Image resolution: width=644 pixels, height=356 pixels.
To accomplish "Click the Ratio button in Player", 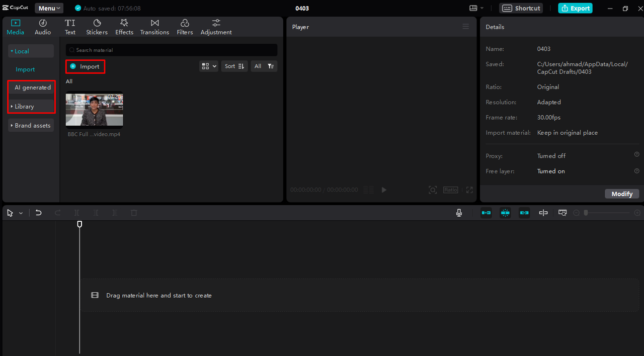I will [x=451, y=190].
